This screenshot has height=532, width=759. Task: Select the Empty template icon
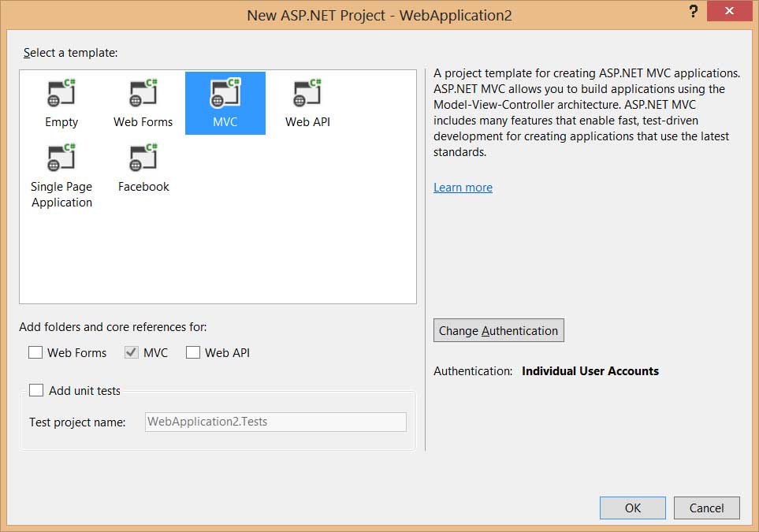(61, 92)
